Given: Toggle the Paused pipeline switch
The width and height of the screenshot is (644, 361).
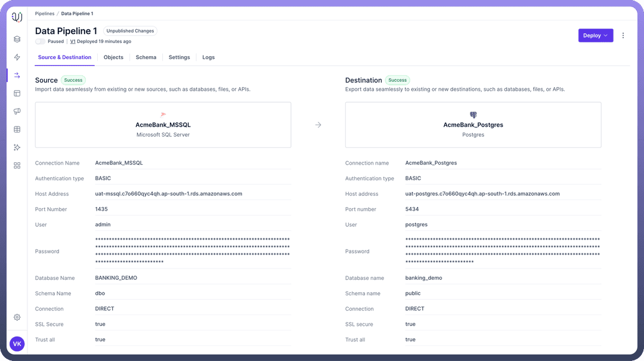Looking at the screenshot, I should tap(40, 42).
